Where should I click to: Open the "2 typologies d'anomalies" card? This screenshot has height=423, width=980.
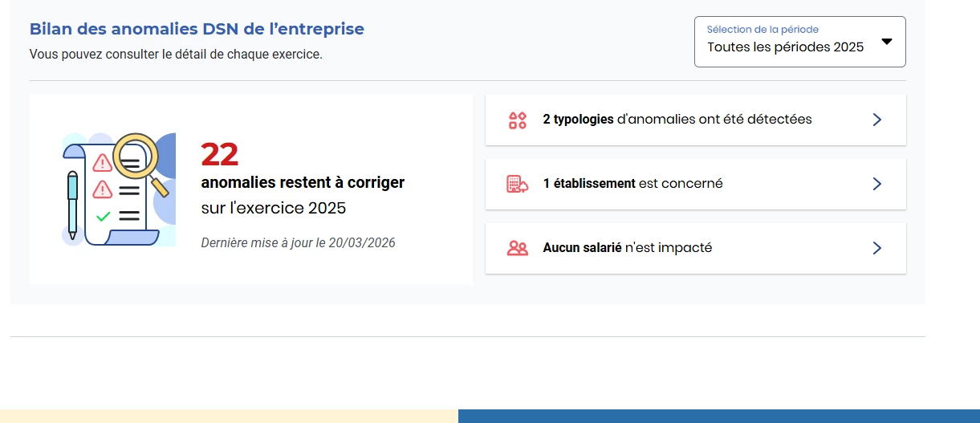click(677, 120)
